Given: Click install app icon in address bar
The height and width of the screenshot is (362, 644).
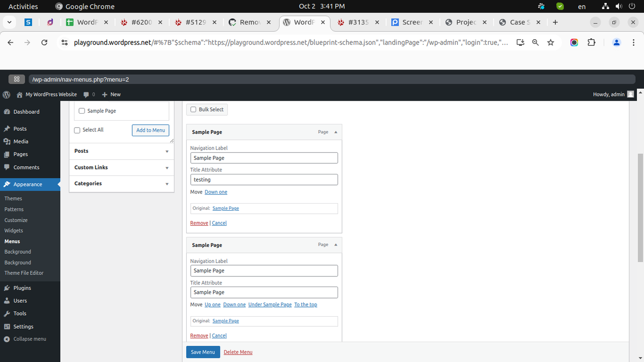Looking at the screenshot, I should point(520,43).
